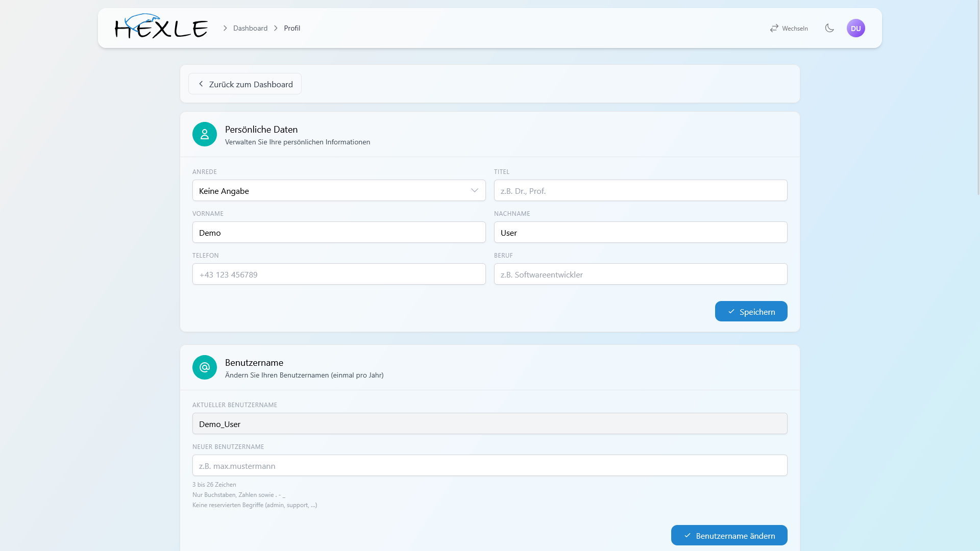Click the Benutzername at-sign icon
Screen dimensions: 980x551
pyautogui.click(x=205, y=367)
